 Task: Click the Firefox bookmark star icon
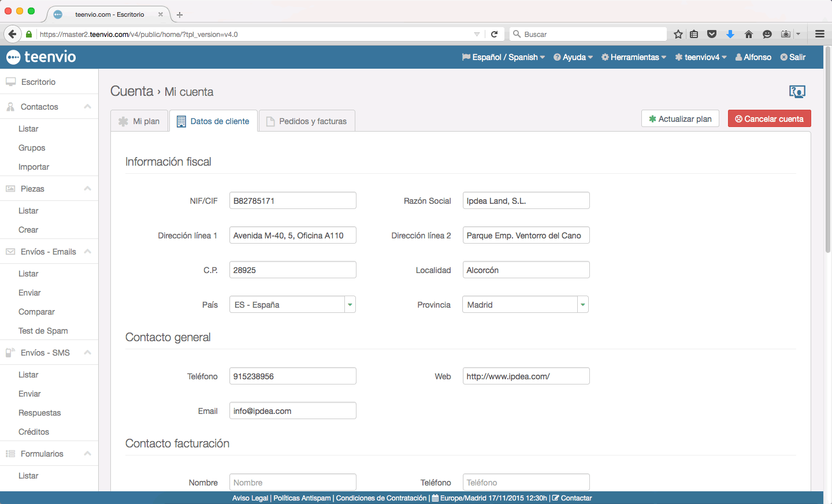coord(678,34)
